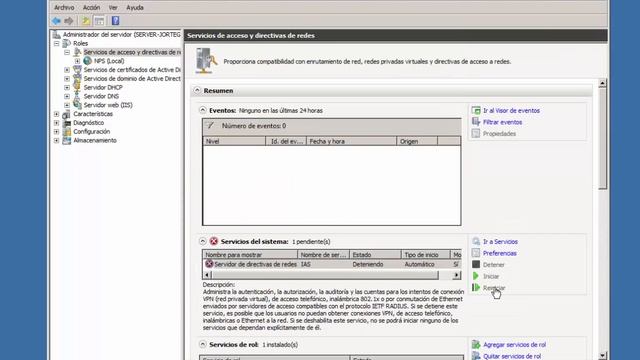Click Quitar servicios de rol link
The height and width of the screenshot is (360, 640).
point(512,356)
